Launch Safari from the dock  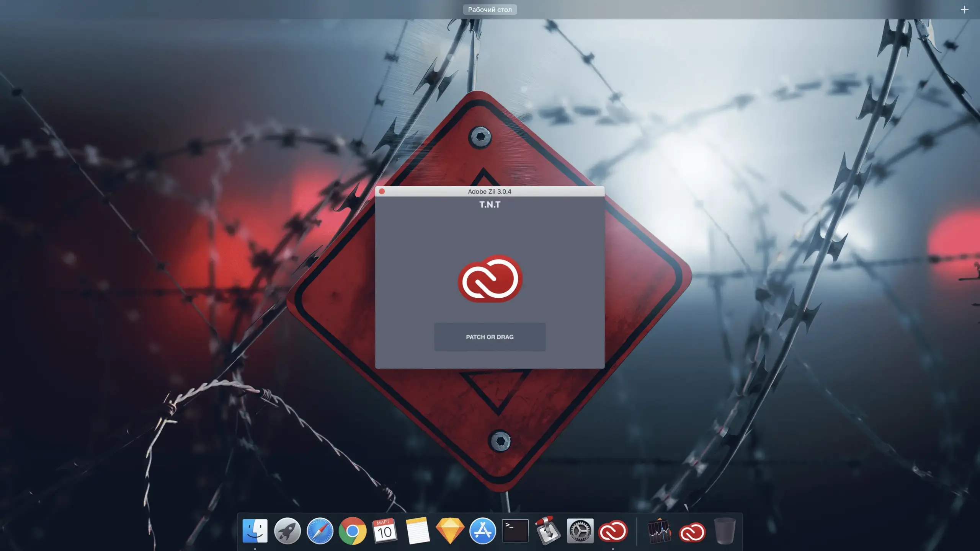click(320, 531)
